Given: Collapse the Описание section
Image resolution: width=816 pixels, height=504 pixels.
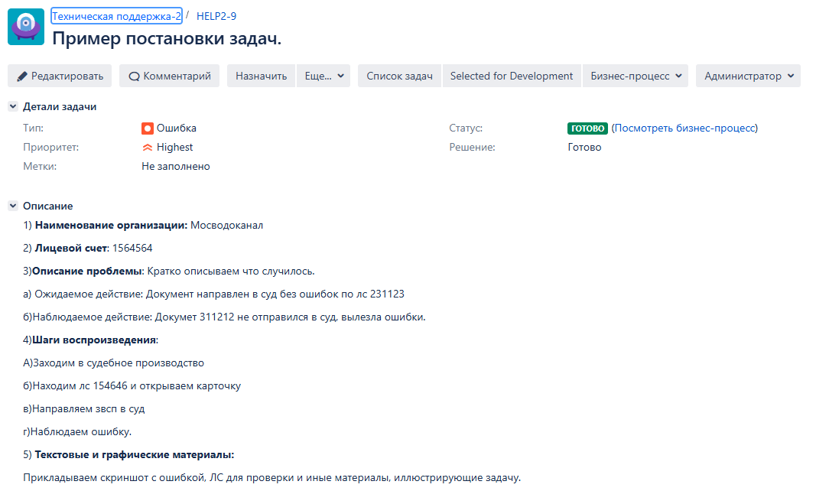Looking at the screenshot, I should pos(13,206).
